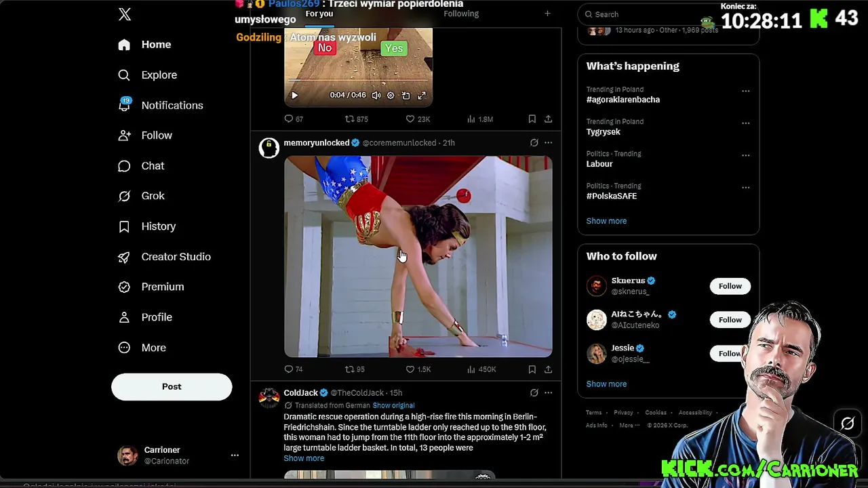Open memoryunlocked profile avatar
The image size is (868, 488).
coord(269,148)
